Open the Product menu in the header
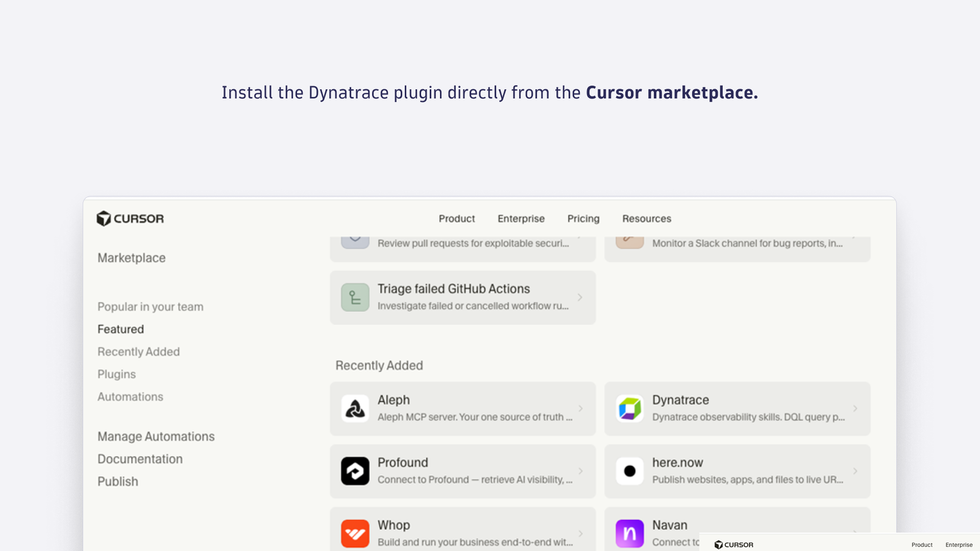Screen dimensions: 980x551 click(457, 218)
